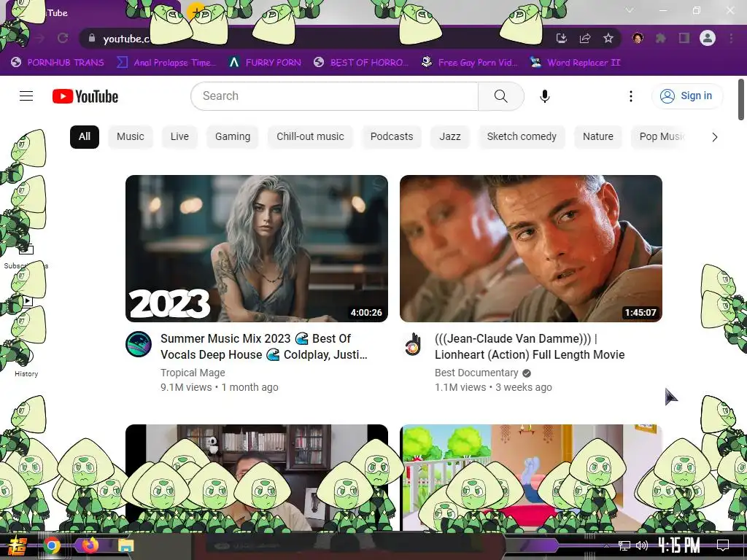Bookmark this tab with the star icon
747x560 pixels.
(x=608, y=38)
